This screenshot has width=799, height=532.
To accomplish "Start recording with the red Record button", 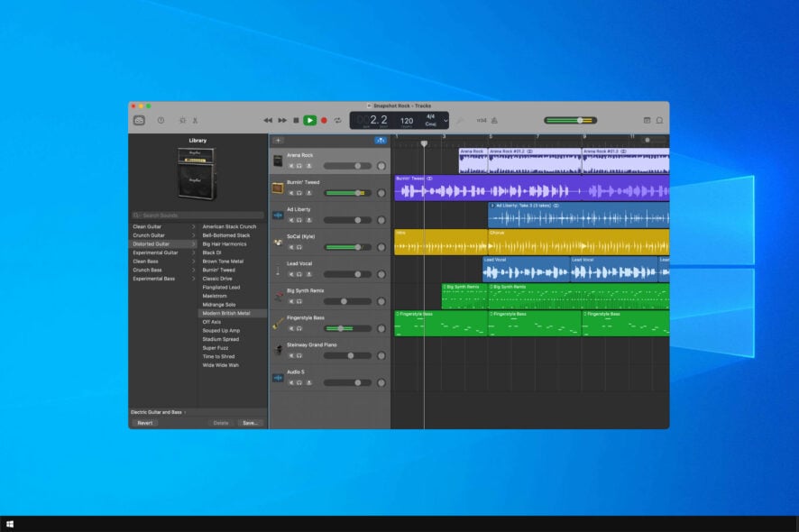I will pos(324,120).
